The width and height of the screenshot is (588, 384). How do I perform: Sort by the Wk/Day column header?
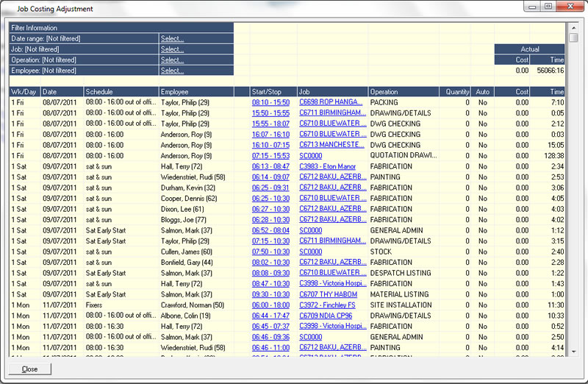pyautogui.click(x=24, y=92)
